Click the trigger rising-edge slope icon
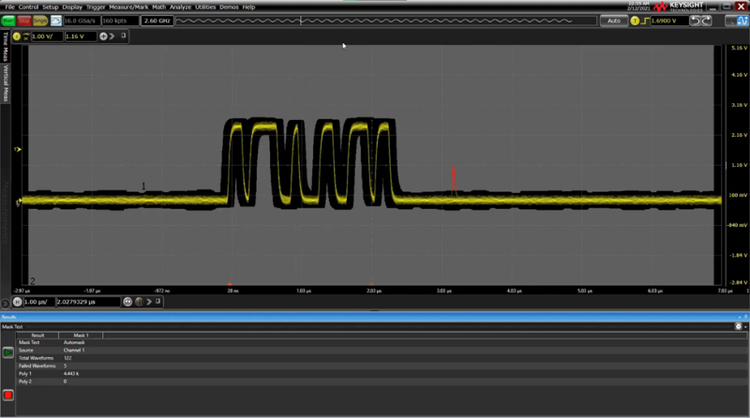The width and height of the screenshot is (750, 418). [x=645, y=20]
